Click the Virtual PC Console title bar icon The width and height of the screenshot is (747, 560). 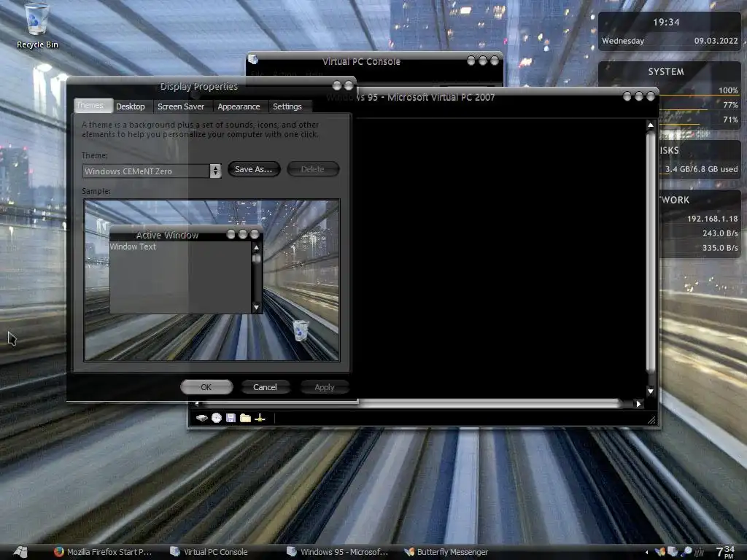253,60
